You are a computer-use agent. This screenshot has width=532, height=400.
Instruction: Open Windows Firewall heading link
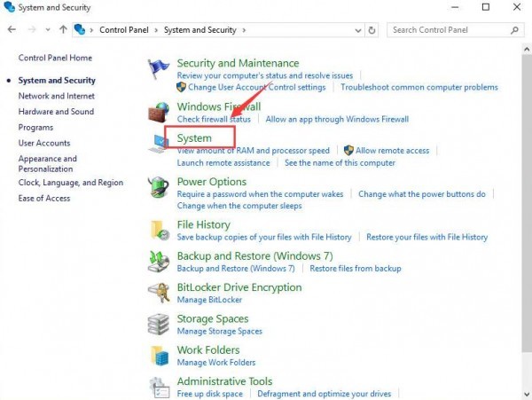[x=219, y=106]
